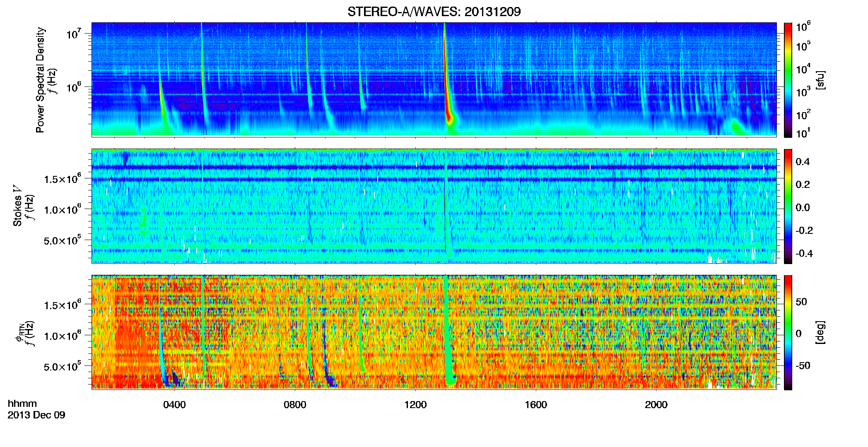Click the phi RTN degrees colorbar
The height and width of the screenshot is (447, 868).
point(788,332)
